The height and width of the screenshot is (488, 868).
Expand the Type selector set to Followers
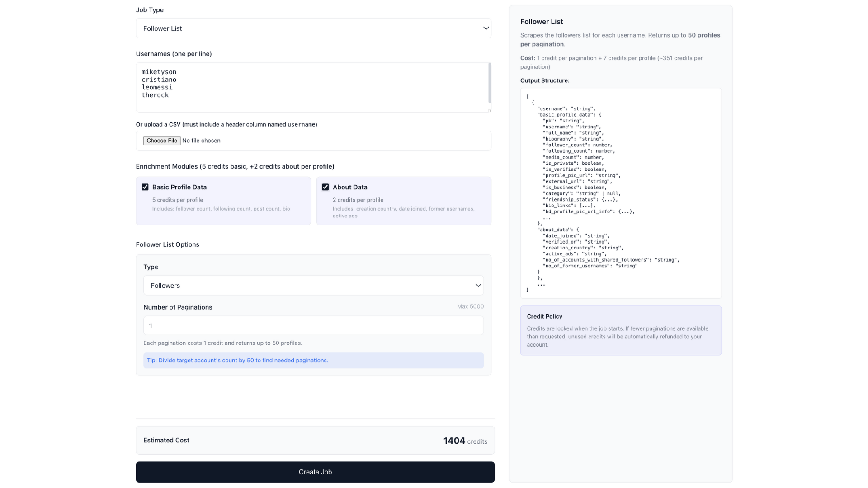coord(313,285)
